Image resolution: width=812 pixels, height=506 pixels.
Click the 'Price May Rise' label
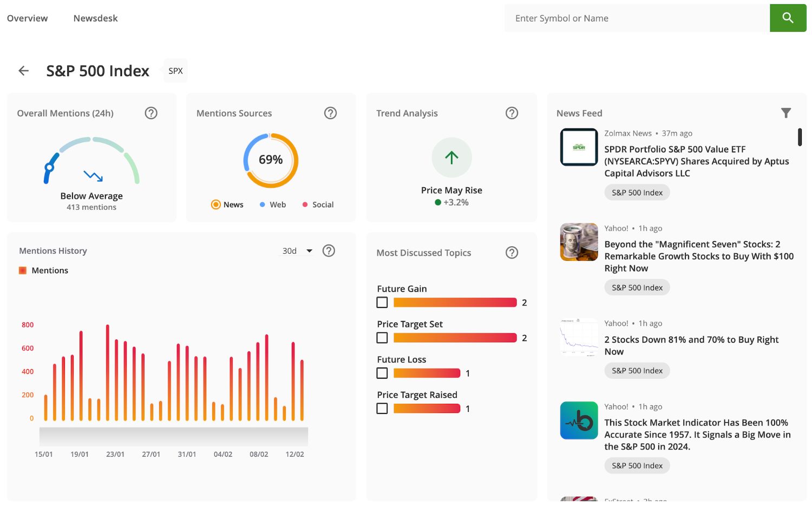(x=451, y=190)
